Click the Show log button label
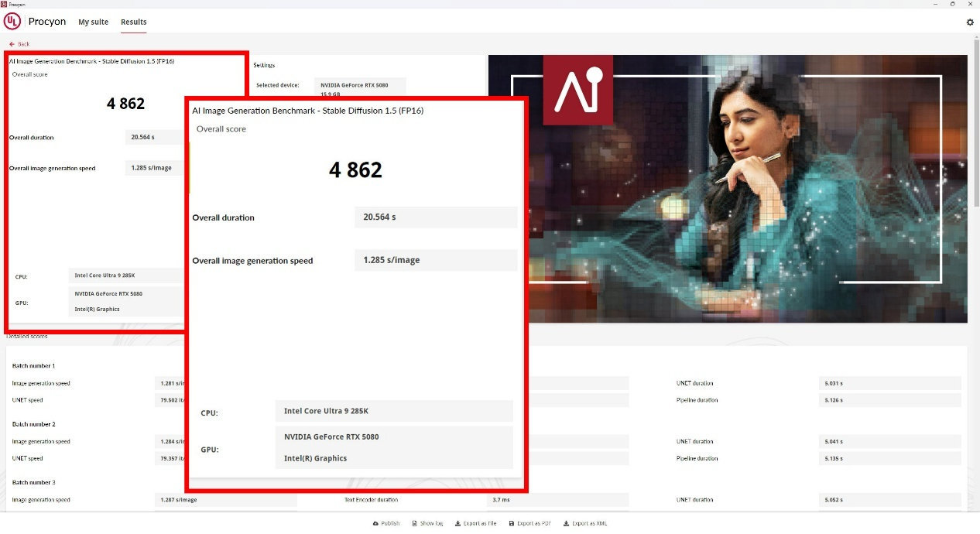 (x=431, y=523)
